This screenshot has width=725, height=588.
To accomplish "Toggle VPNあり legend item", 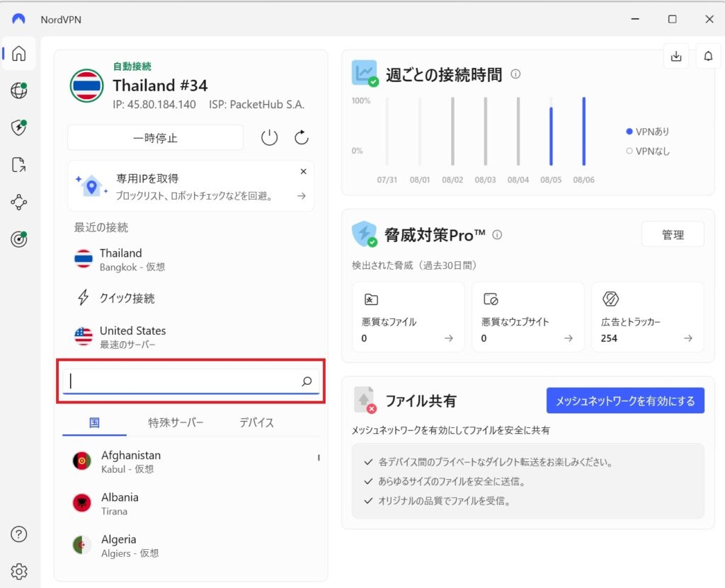I will tap(648, 132).
